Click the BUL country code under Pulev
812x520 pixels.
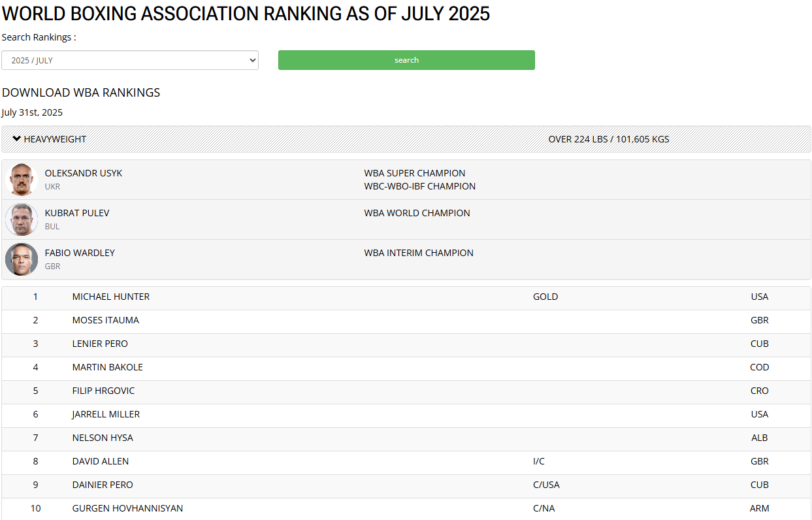click(52, 227)
